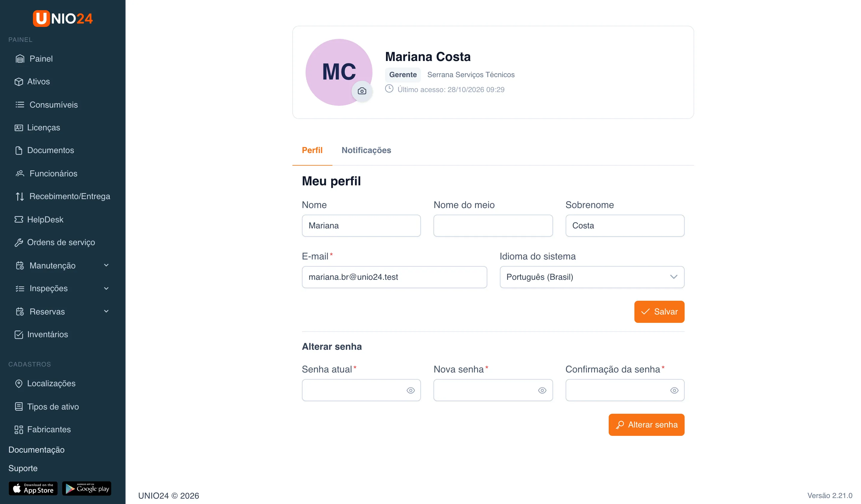Click the Versão 2.21.0 footer text

point(830,495)
